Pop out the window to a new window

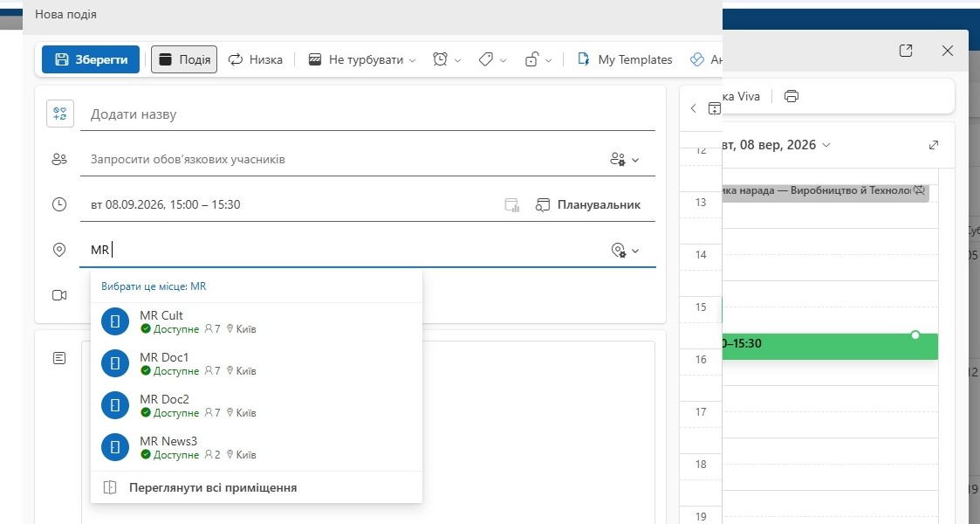[x=906, y=51]
